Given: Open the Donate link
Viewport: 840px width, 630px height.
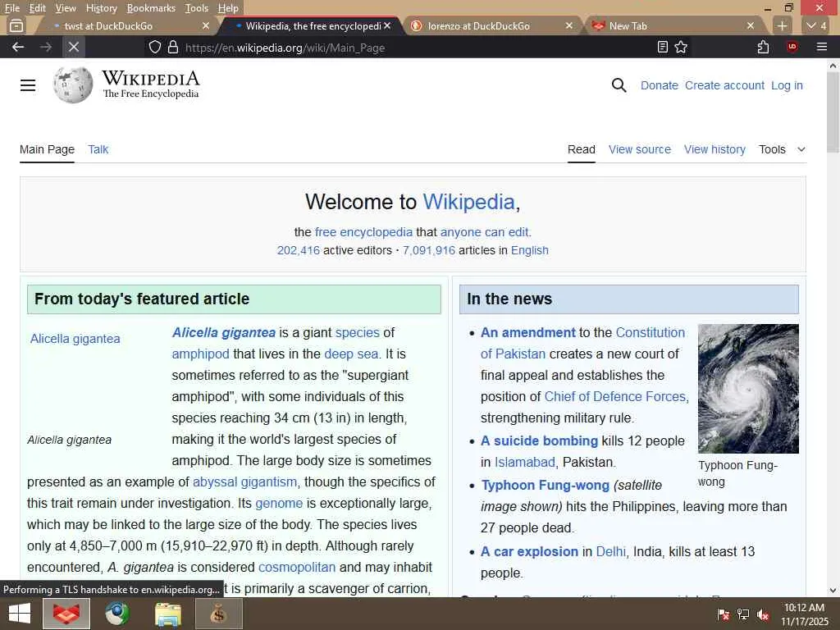Looking at the screenshot, I should [660, 85].
